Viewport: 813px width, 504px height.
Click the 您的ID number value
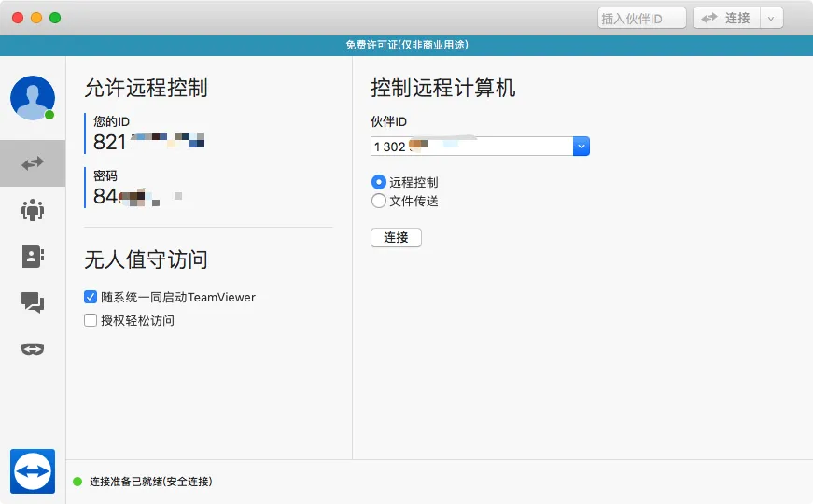click(x=148, y=142)
